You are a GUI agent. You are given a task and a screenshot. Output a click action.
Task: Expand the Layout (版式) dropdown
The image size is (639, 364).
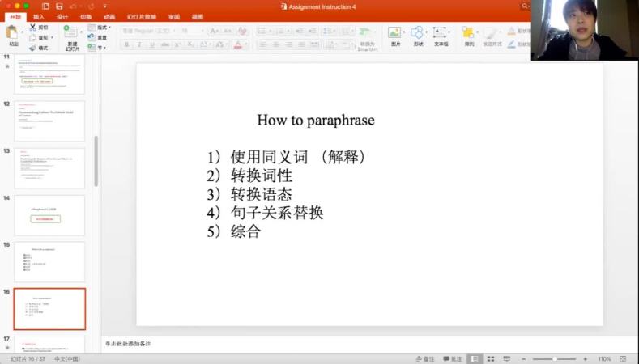[x=109, y=28]
